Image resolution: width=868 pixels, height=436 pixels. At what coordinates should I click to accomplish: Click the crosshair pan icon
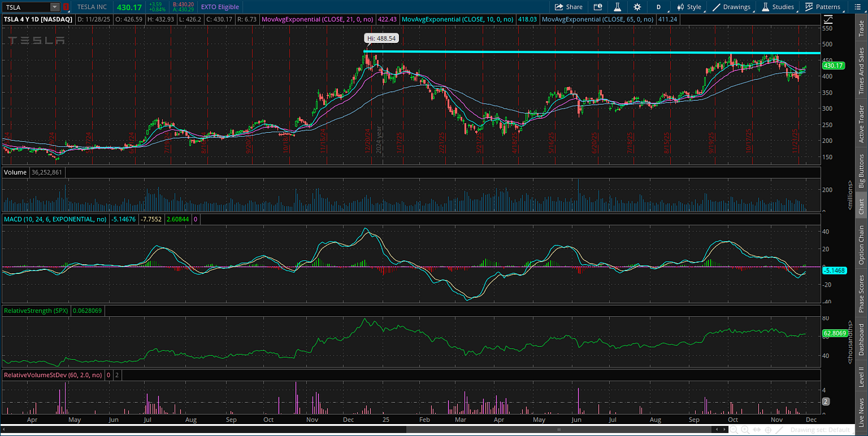(768, 429)
